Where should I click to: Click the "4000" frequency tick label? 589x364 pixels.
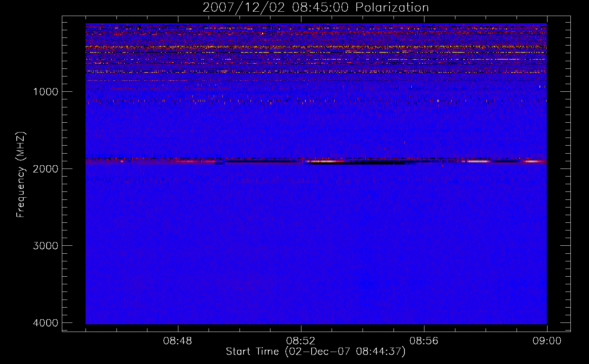tap(46, 323)
